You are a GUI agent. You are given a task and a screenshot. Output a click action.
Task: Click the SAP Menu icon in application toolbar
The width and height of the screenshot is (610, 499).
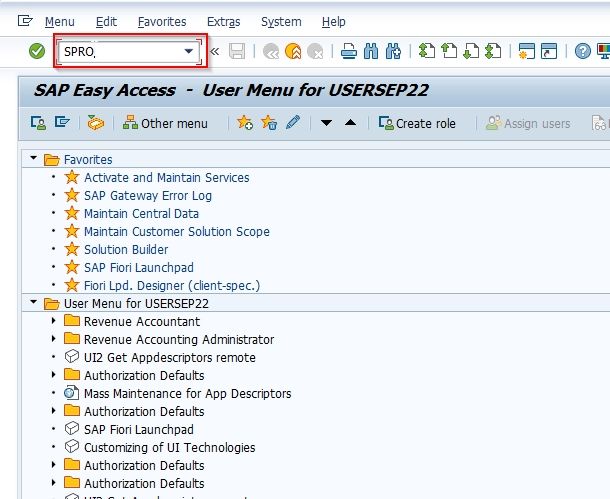click(x=62, y=123)
